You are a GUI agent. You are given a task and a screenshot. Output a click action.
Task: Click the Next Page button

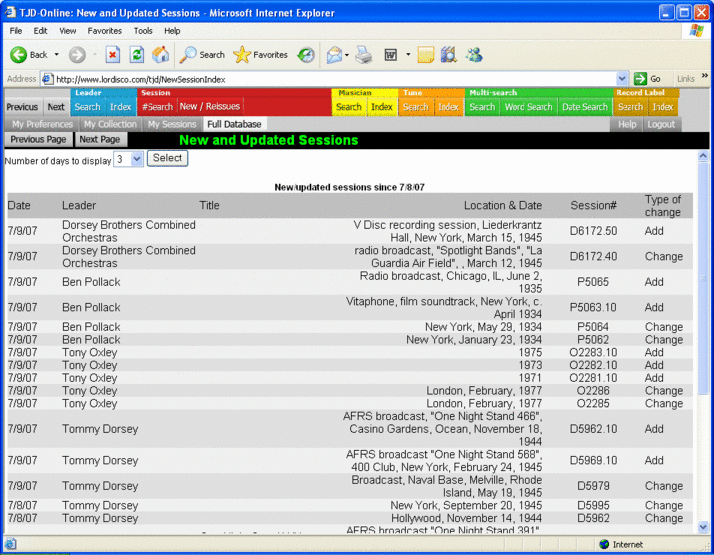click(x=100, y=139)
